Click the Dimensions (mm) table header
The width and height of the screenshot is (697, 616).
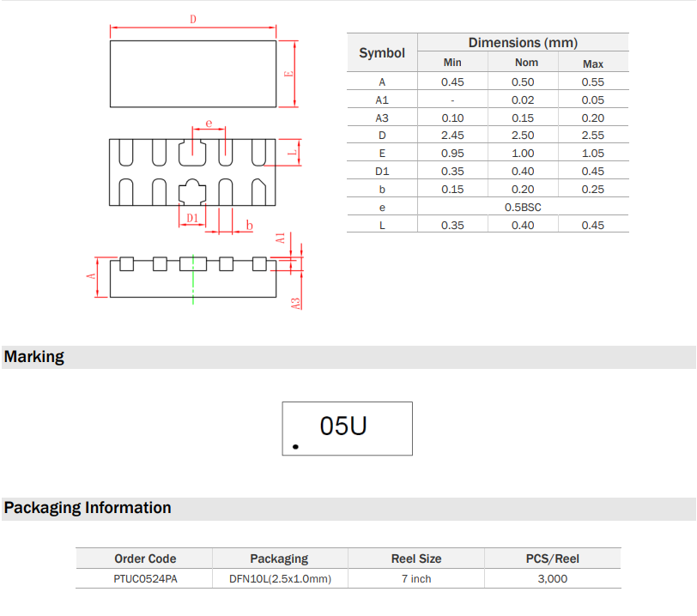tap(523, 43)
